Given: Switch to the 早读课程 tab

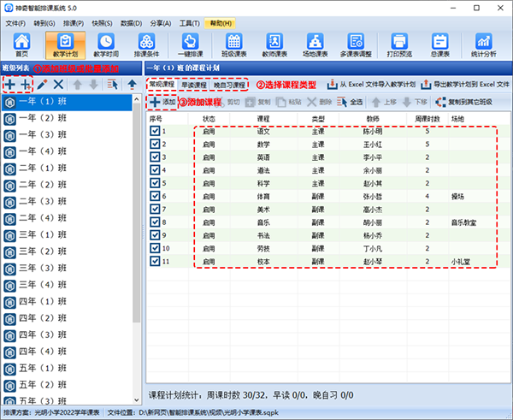Looking at the screenshot, I should pos(193,85).
